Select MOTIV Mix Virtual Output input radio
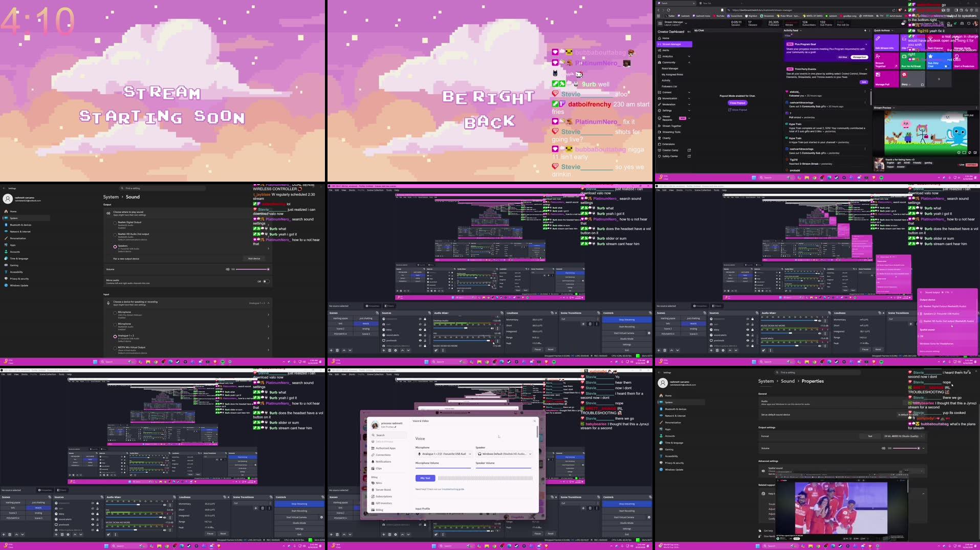 pos(115,348)
